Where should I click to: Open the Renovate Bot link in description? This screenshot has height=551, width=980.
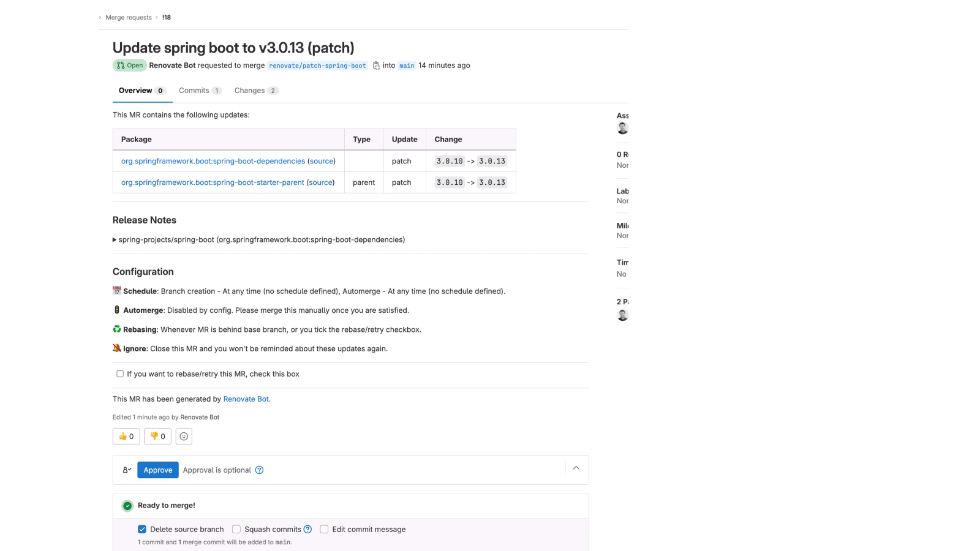[246, 399]
